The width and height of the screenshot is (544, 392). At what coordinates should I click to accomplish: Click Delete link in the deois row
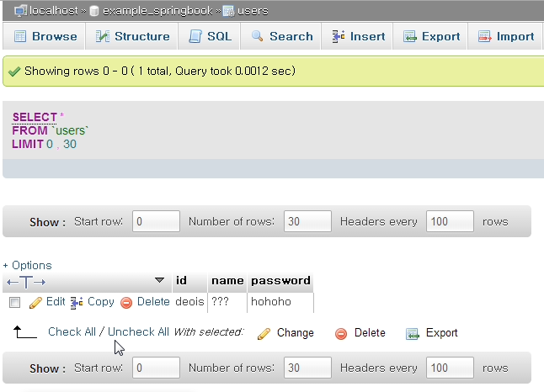[x=153, y=301]
